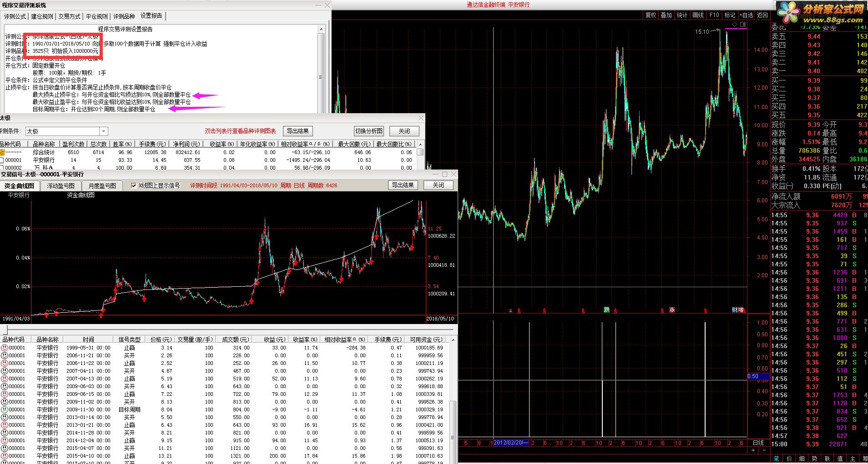Click the plus zoom icon under 日线
The width and height of the screenshot is (868, 464).
coord(753,450)
